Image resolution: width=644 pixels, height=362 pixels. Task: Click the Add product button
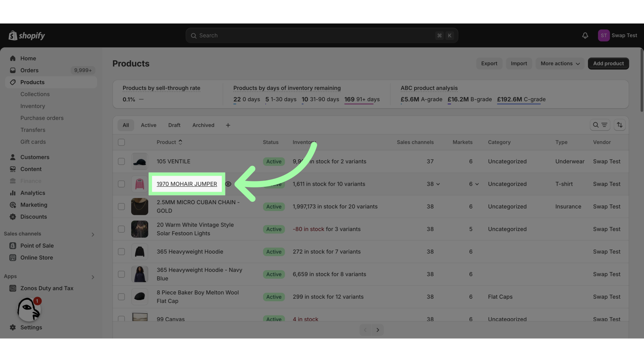click(x=608, y=63)
